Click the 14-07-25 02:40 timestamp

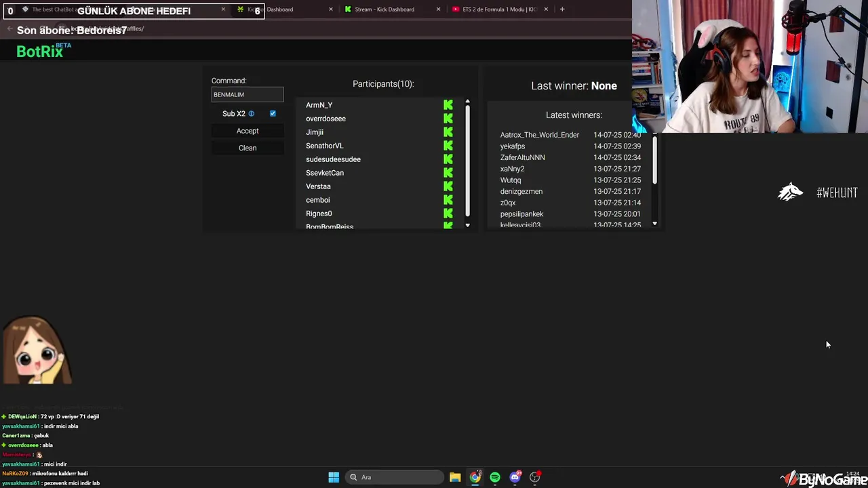point(617,135)
